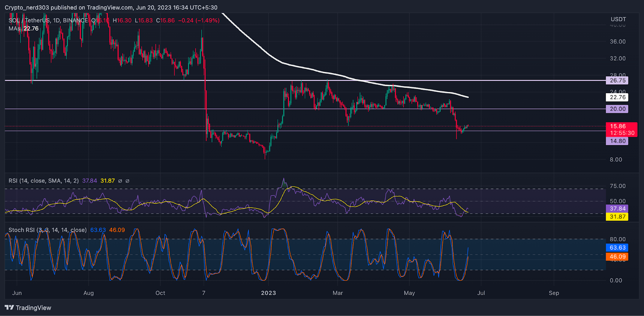Screen dimensions: 644x316
Task: Click the Aug label on time axis
Action: [89, 293]
